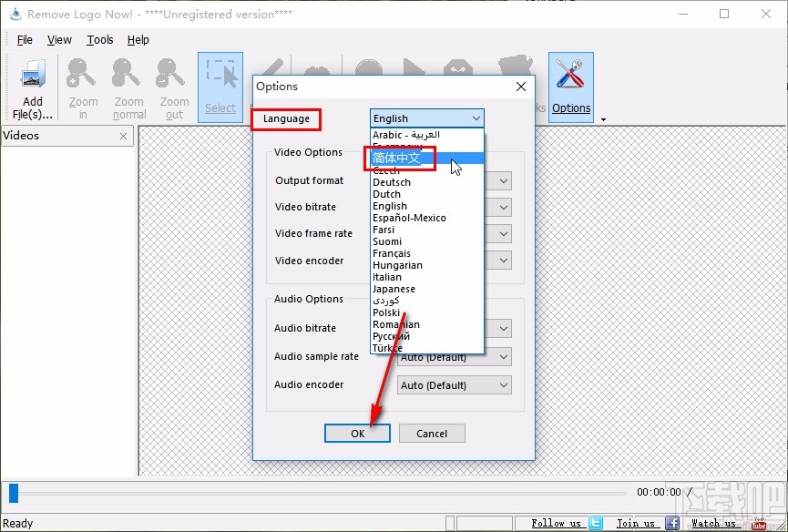Open the Tools menu

coord(100,40)
